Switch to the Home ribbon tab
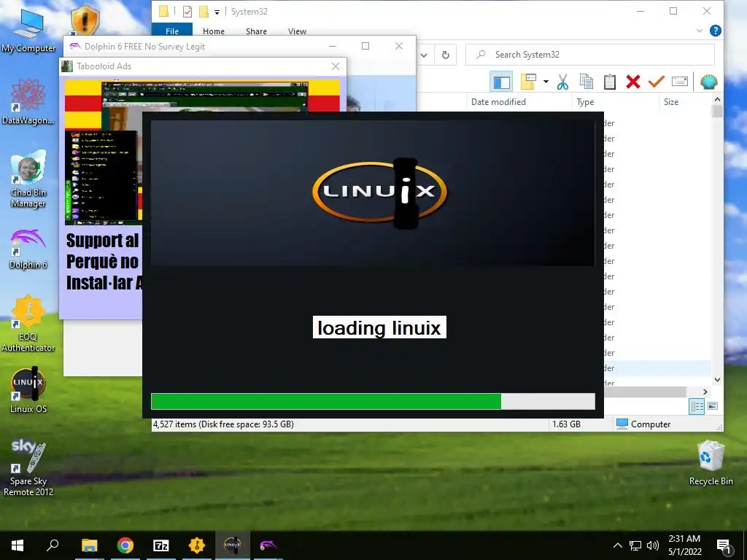 point(214,31)
